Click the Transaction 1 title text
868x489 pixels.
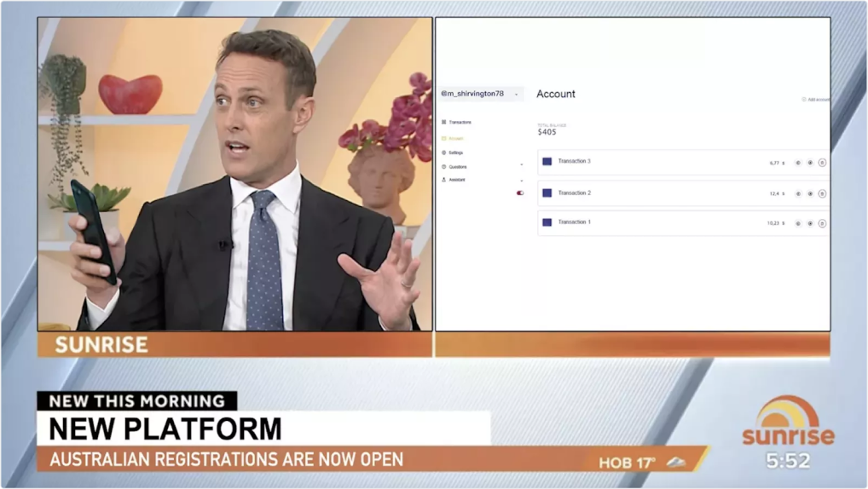click(x=574, y=221)
